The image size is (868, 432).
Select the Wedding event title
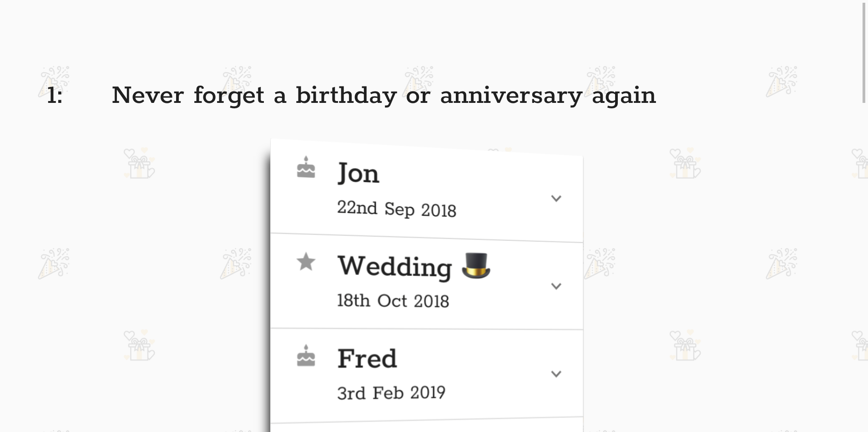coord(394,266)
